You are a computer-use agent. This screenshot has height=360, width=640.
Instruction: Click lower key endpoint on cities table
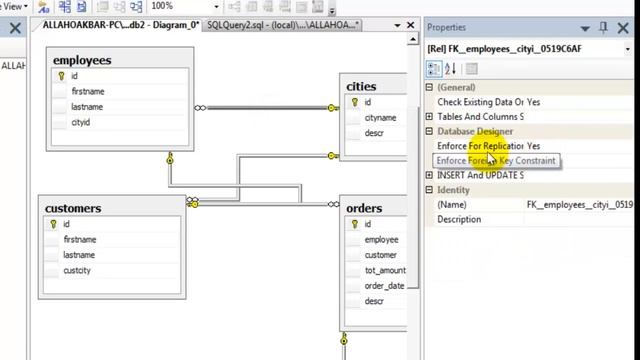pyautogui.click(x=333, y=156)
